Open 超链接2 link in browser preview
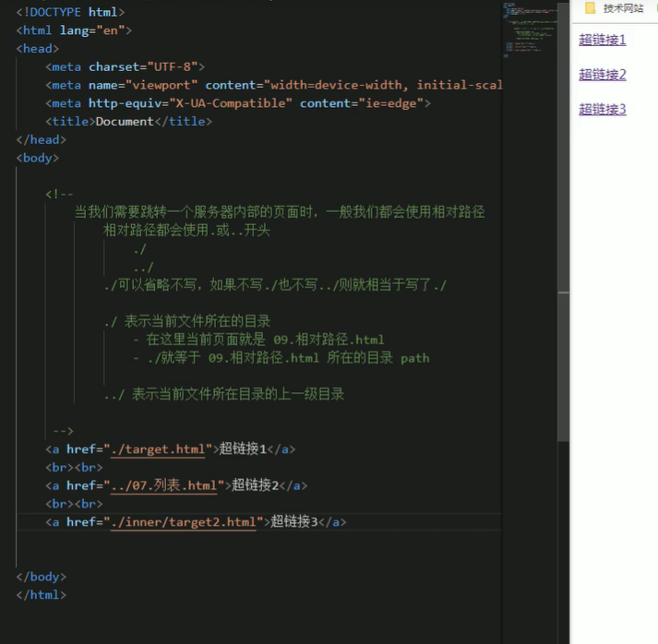 click(x=603, y=75)
